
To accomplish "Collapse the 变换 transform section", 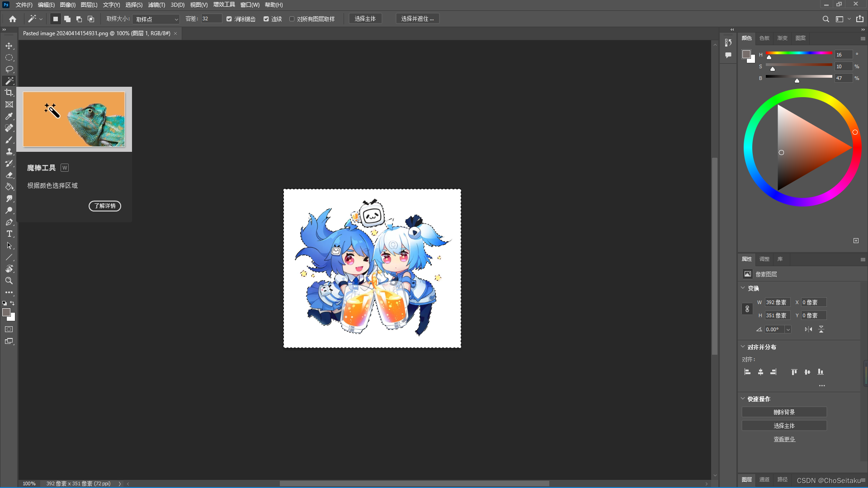I will [743, 288].
